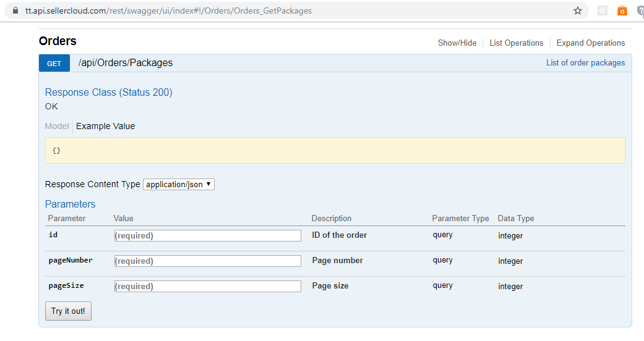The width and height of the screenshot is (644, 341).
Task: Click the Orders section heading
Action: pos(58,41)
